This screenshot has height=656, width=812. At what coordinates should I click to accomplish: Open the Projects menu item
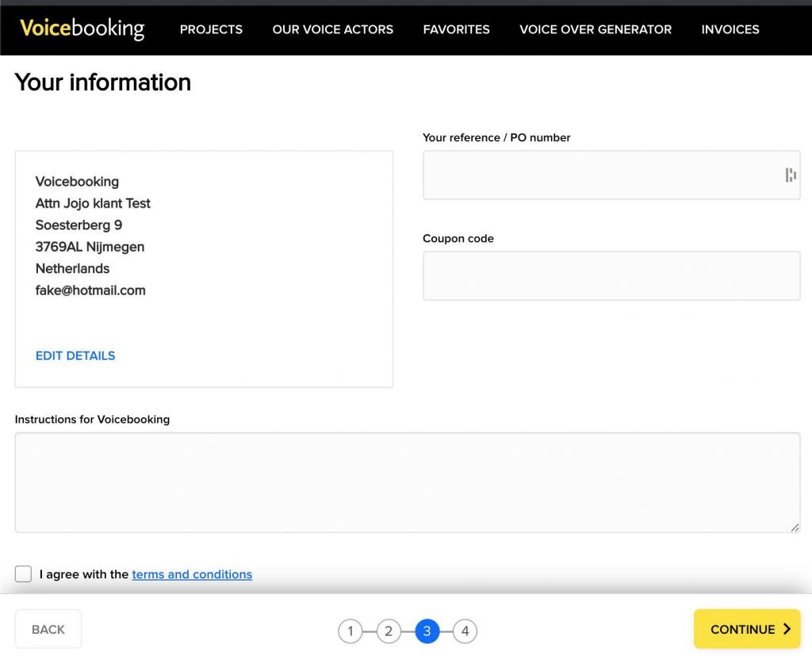pyautogui.click(x=211, y=29)
